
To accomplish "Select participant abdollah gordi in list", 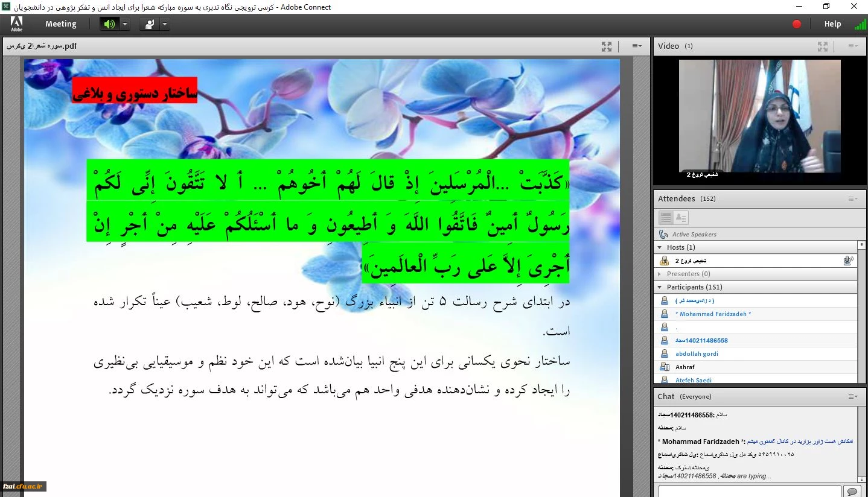I will [696, 354].
